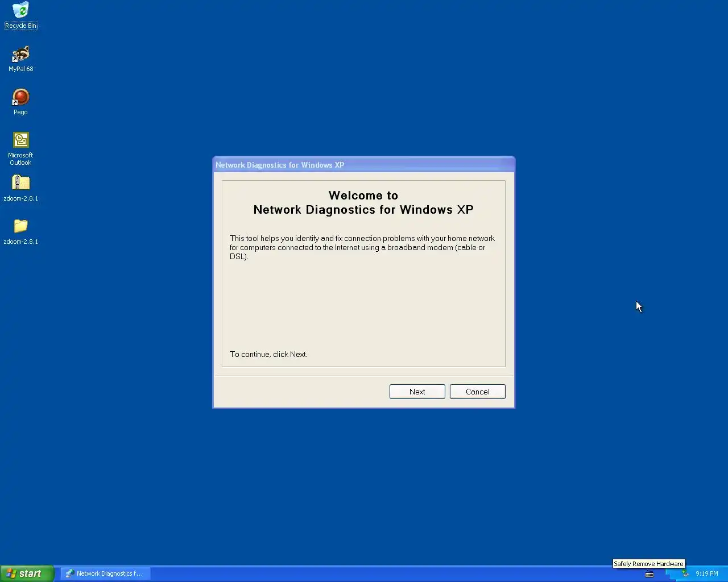
Task: Click Next in Network Diagnostics dialog
Action: tap(417, 392)
